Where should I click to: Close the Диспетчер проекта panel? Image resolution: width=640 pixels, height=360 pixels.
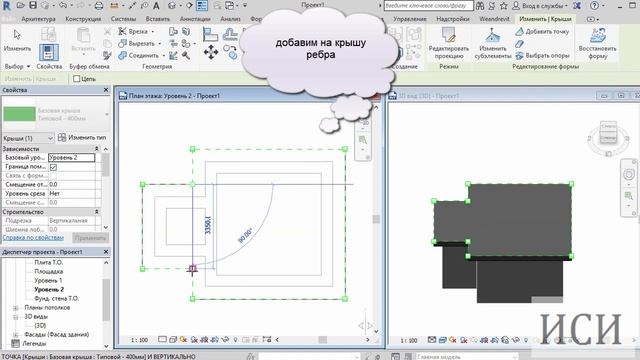[x=106, y=252]
